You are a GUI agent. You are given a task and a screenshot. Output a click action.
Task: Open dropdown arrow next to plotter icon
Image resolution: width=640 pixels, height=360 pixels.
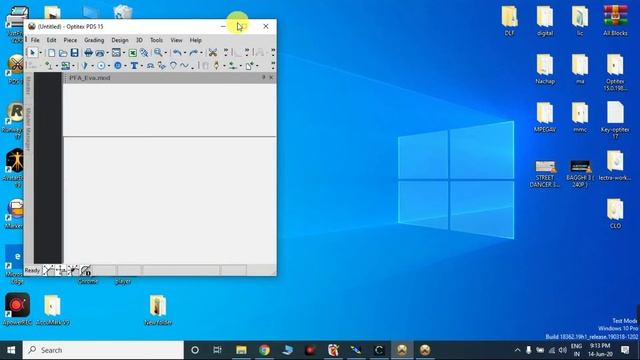click(107, 53)
